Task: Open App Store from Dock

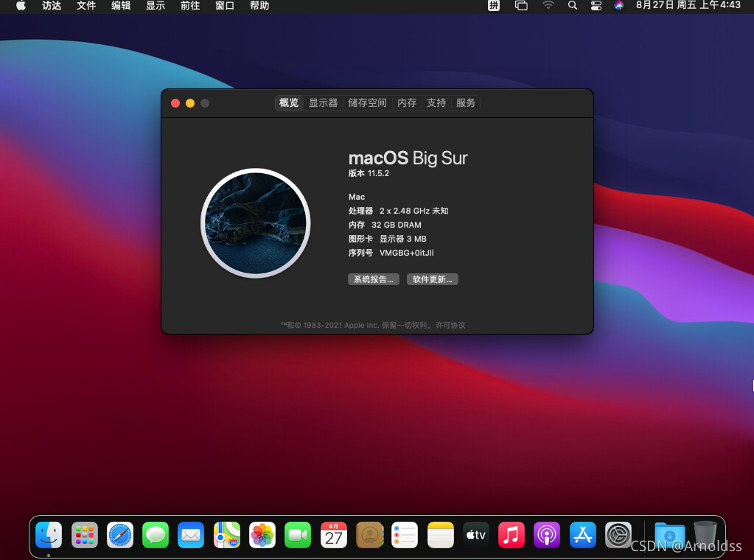Action: pyautogui.click(x=583, y=535)
